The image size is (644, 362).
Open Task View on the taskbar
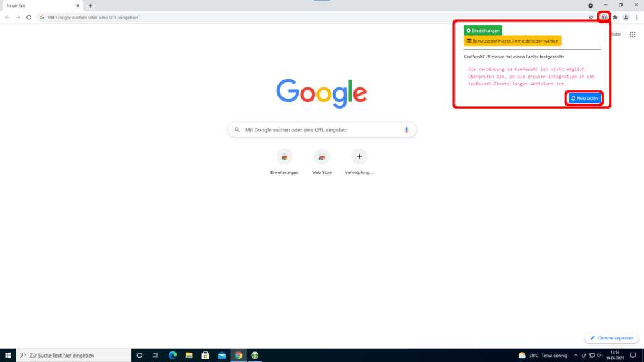point(156,356)
